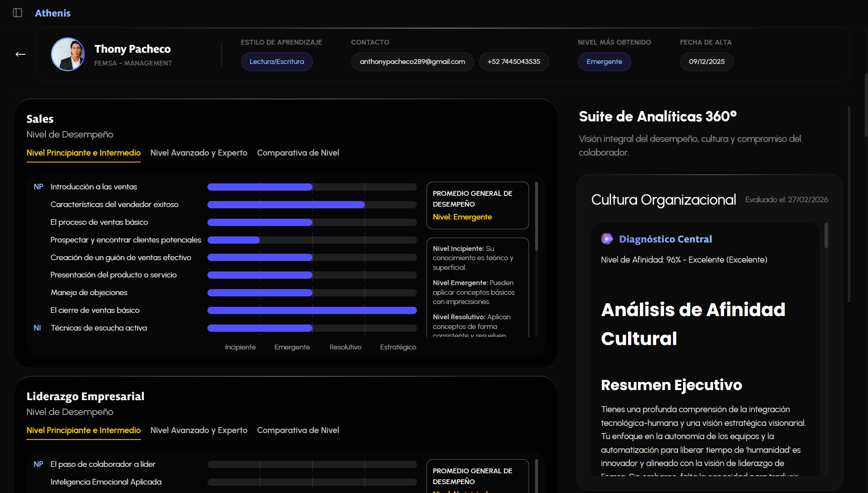The image size is (868, 493).
Task: Click the Lectura/Escritura learning style badge
Action: tap(277, 62)
